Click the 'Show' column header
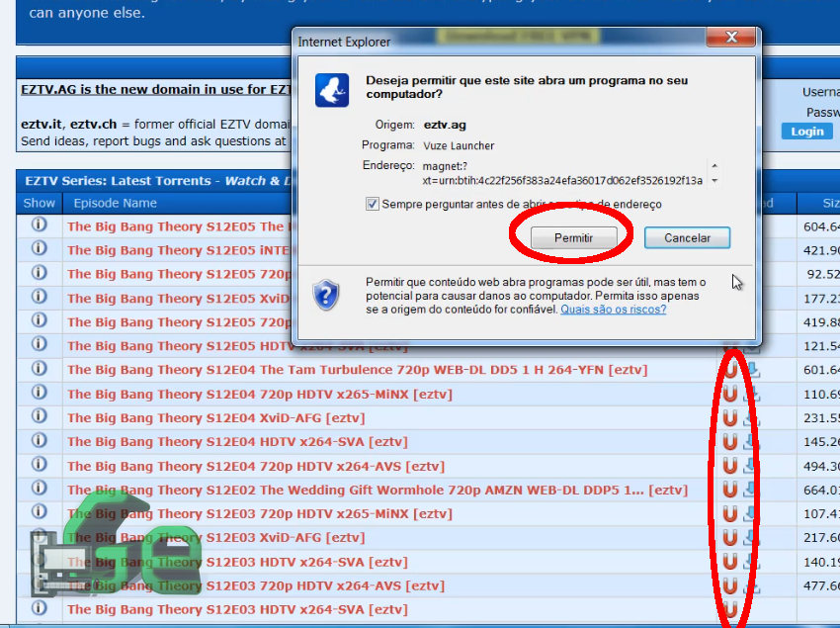Image resolution: width=840 pixels, height=628 pixels. (x=40, y=203)
